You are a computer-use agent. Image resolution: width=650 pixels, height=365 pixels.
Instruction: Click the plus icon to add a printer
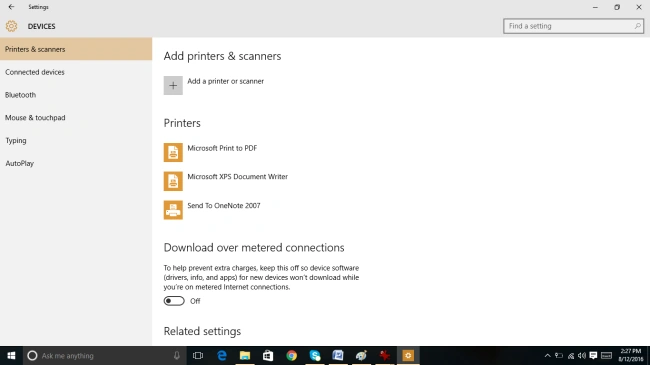pyautogui.click(x=173, y=85)
